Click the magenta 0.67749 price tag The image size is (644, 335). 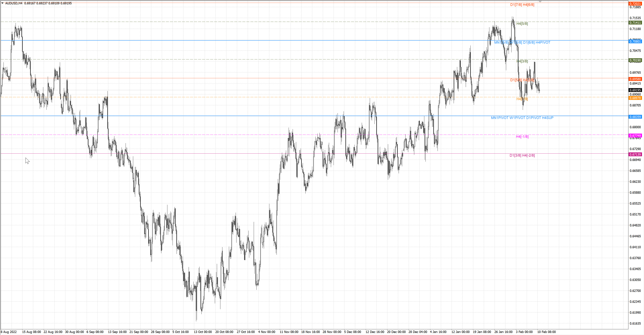(635, 136)
